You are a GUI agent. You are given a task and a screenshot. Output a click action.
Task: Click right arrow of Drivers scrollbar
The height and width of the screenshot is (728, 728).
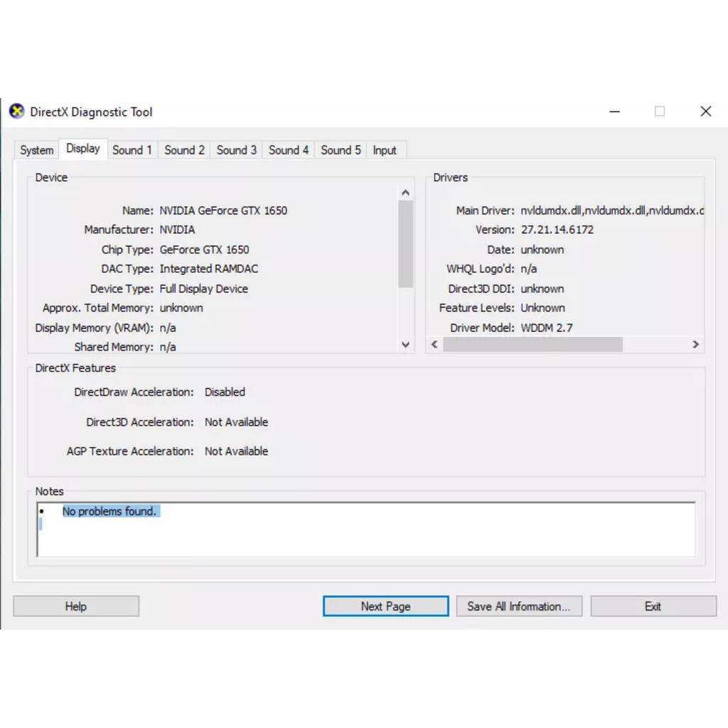[x=696, y=345]
